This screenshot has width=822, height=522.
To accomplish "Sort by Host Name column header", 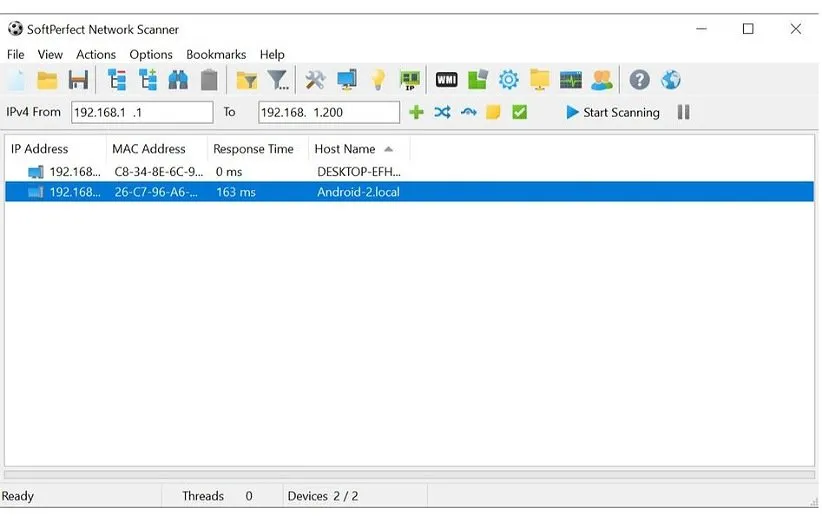I will pyautogui.click(x=345, y=149).
